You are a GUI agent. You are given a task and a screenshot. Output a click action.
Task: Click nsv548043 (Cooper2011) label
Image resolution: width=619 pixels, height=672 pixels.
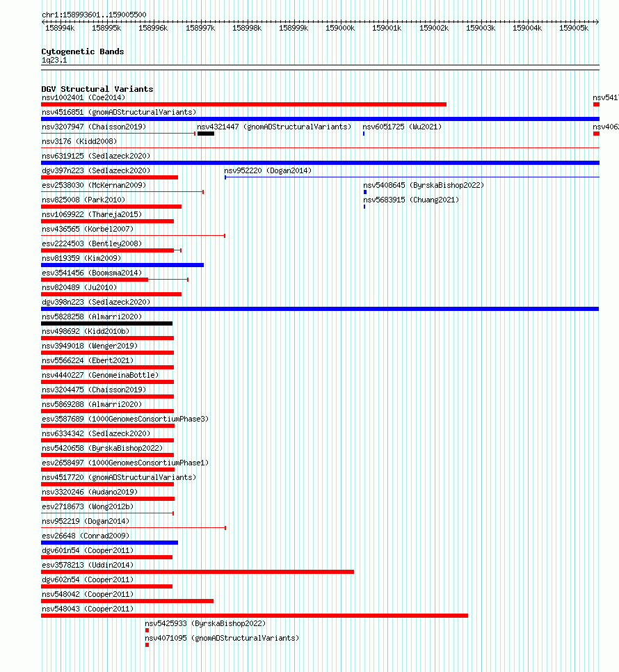pos(88,609)
